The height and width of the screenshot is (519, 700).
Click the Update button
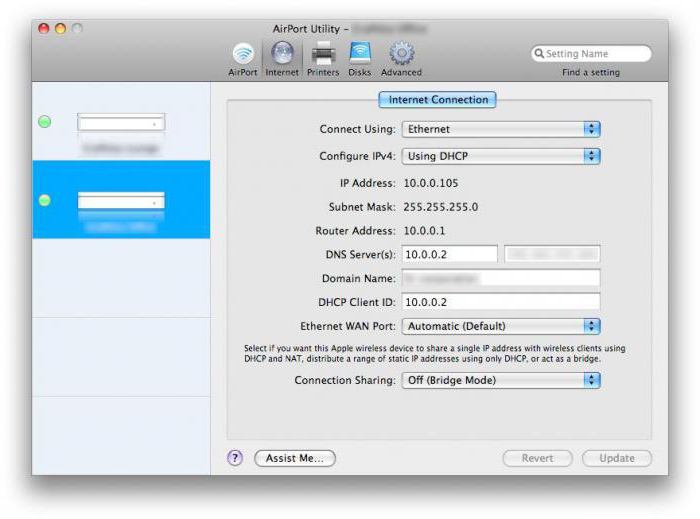(x=617, y=458)
